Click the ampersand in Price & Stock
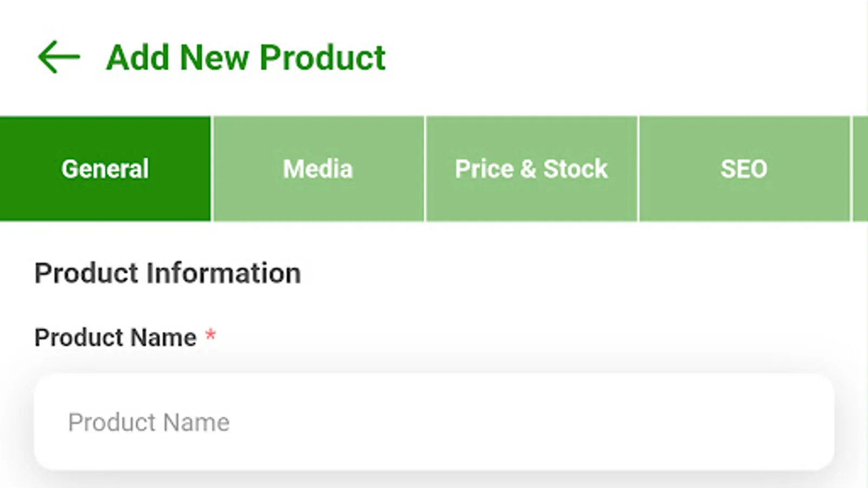868x488 pixels. coord(528,169)
